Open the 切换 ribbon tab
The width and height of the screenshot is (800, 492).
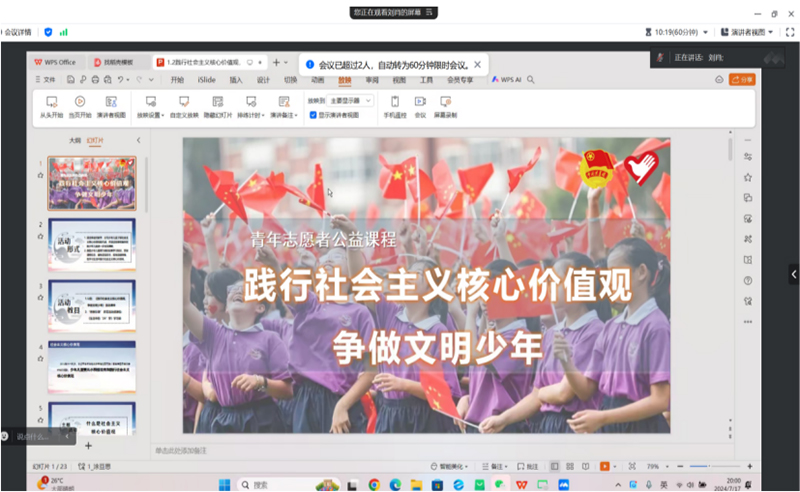coord(290,80)
